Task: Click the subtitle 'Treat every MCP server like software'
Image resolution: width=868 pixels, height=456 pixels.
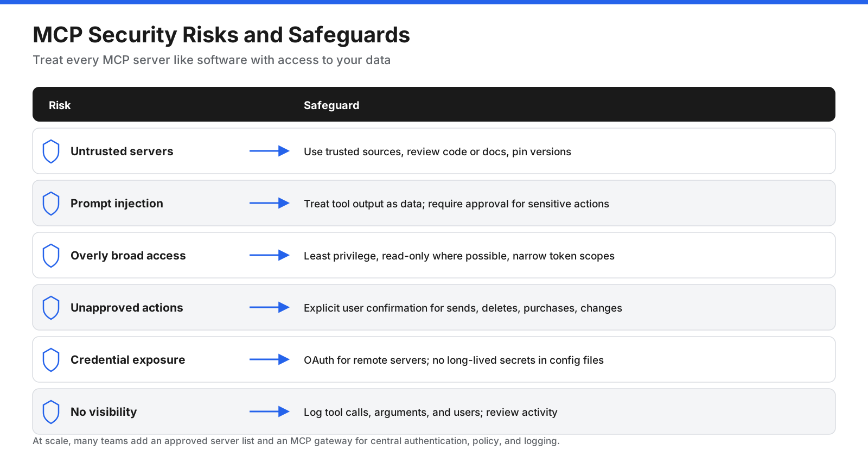Action: coord(212,60)
